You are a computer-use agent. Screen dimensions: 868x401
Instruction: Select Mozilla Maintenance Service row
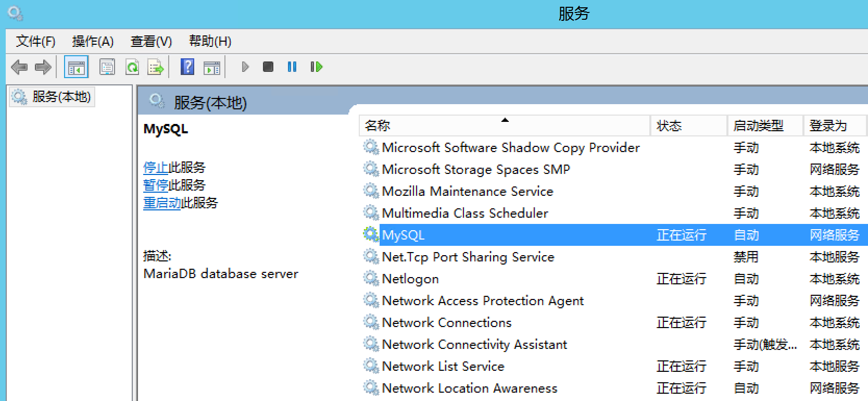[x=467, y=191]
